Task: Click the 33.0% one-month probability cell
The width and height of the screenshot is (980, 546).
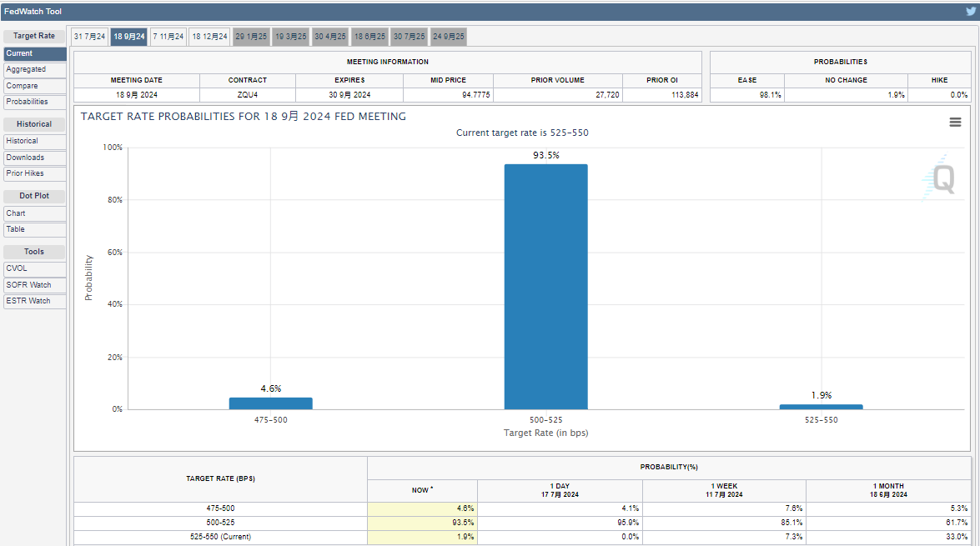Action: [x=888, y=538]
